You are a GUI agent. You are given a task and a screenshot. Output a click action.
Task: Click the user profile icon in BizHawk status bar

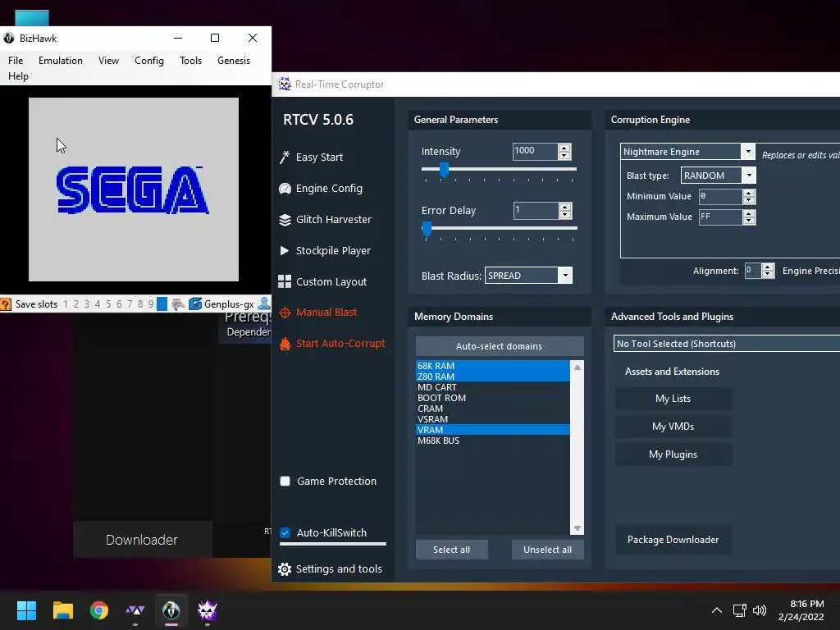click(x=264, y=304)
